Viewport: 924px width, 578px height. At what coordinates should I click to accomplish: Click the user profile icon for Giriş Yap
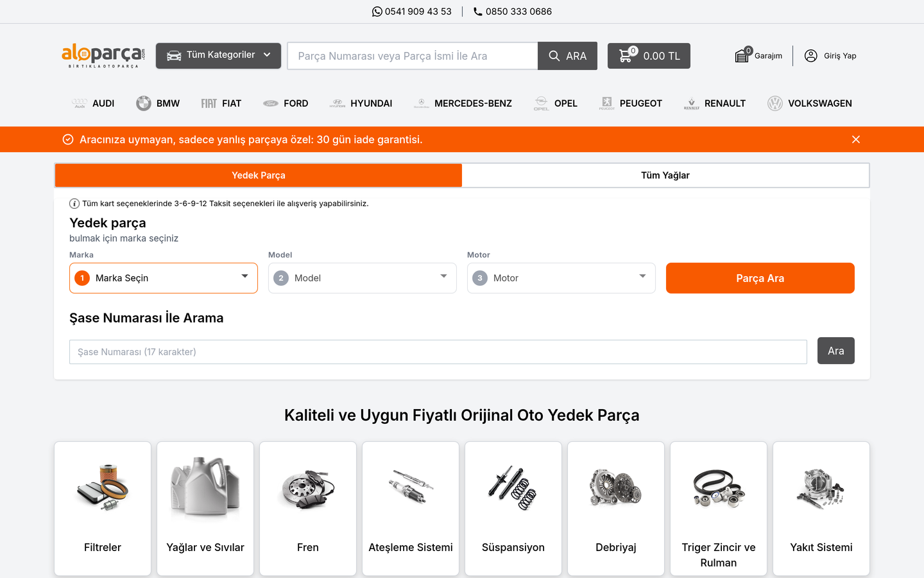pyautogui.click(x=811, y=56)
